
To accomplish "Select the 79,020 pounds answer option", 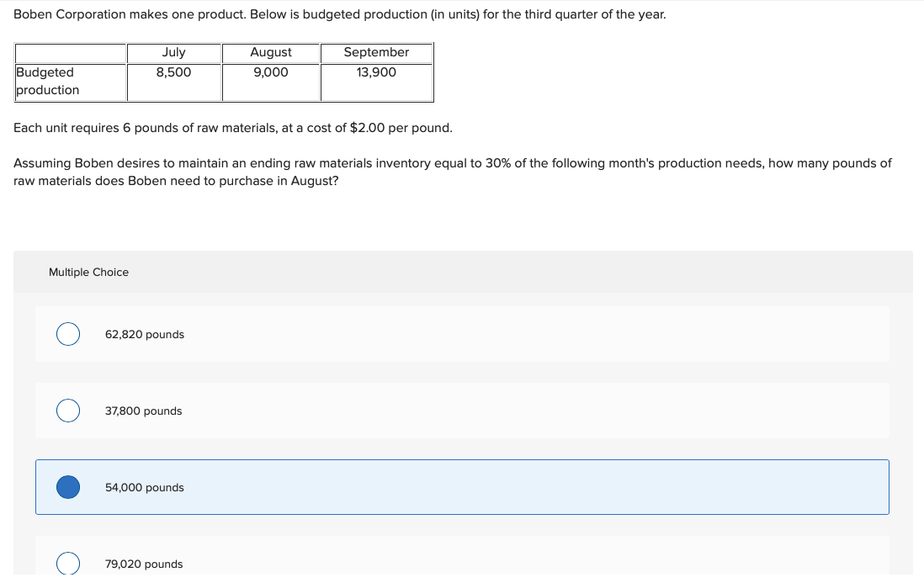I will (x=67, y=562).
